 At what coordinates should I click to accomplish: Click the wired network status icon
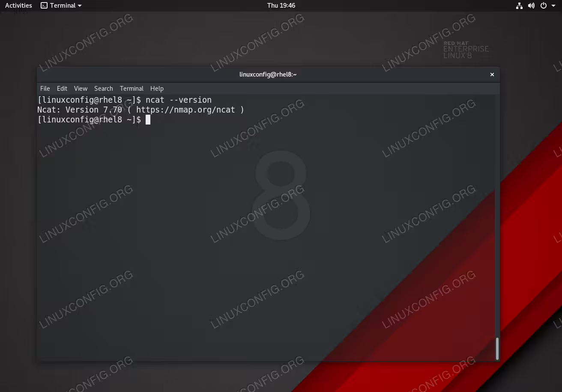tap(519, 6)
